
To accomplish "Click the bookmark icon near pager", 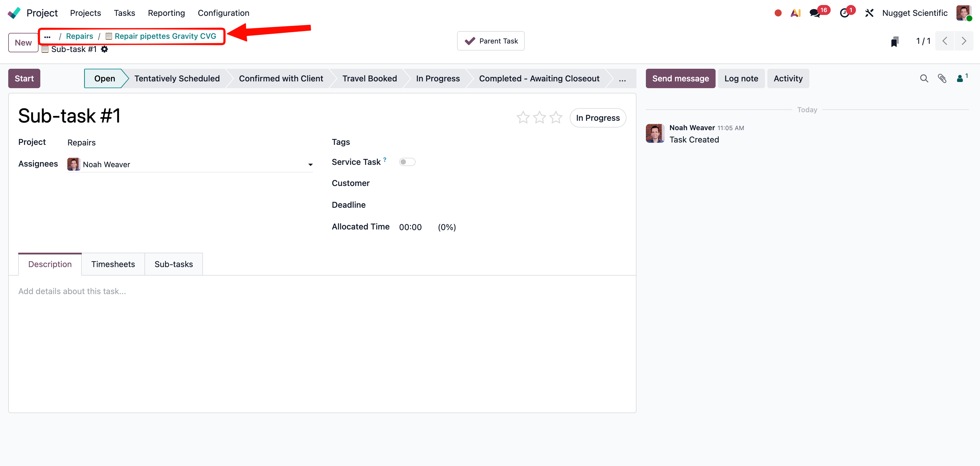I will pyautogui.click(x=895, y=41).
